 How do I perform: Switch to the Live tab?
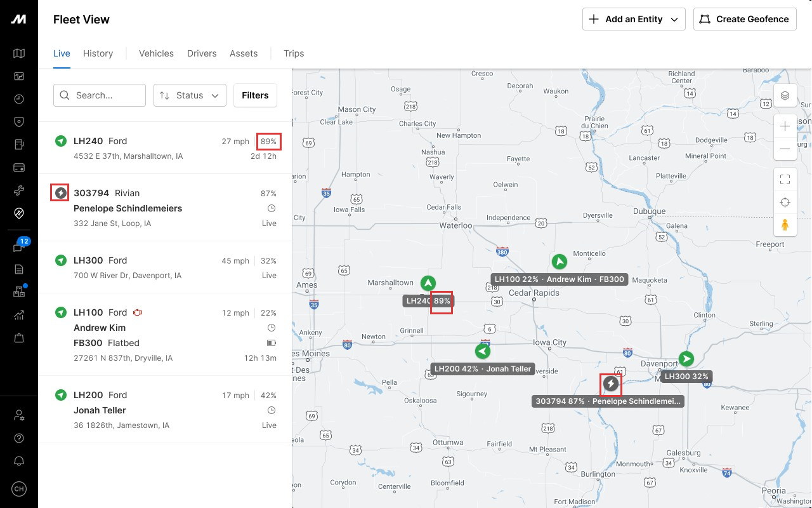tap(62, 53)
